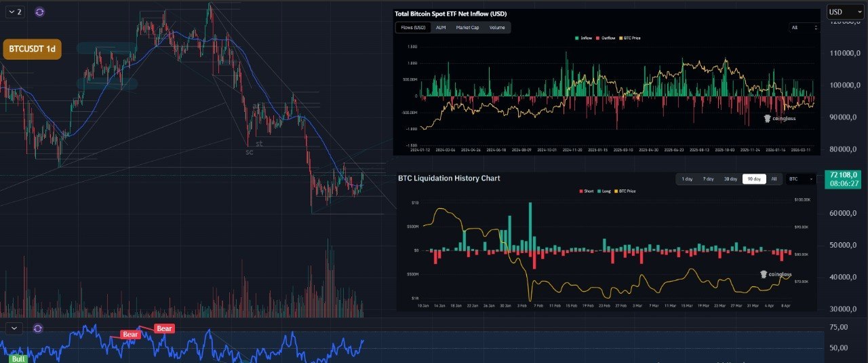Click the purple sync icon in RSI pane

point(37,328)
